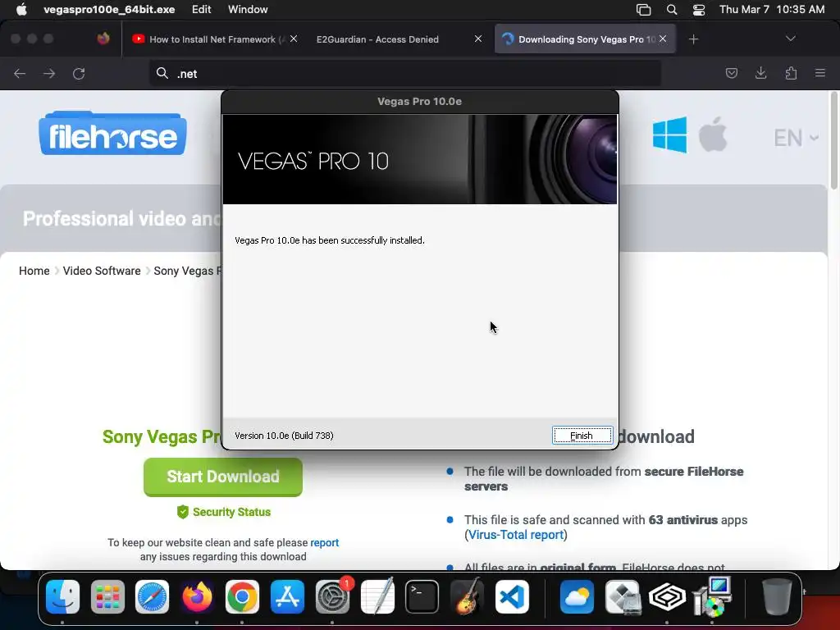Screen dimensions: 840x630
Task: Close the How to Install Net Framework tab
Action: 294,39
